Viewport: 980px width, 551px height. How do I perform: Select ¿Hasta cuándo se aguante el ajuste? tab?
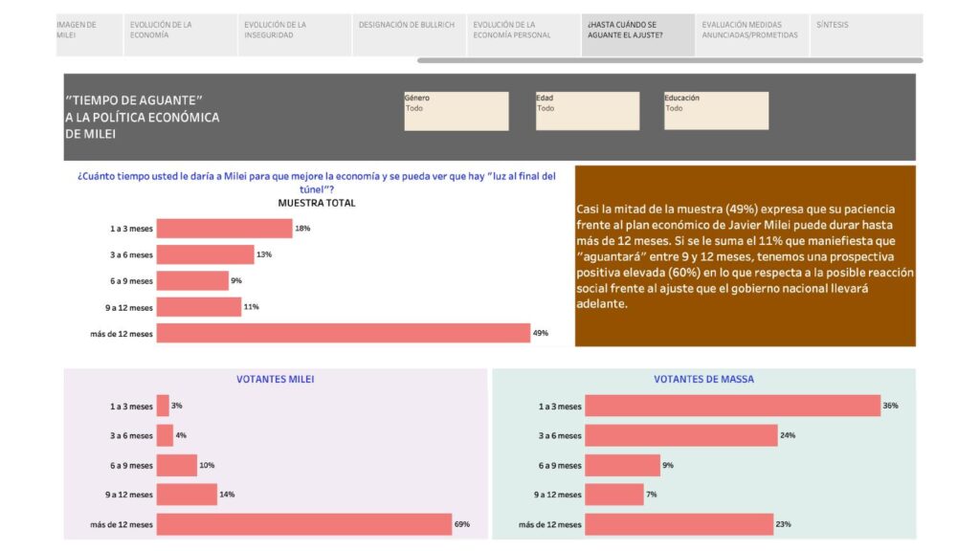click(x=638, y=35)
